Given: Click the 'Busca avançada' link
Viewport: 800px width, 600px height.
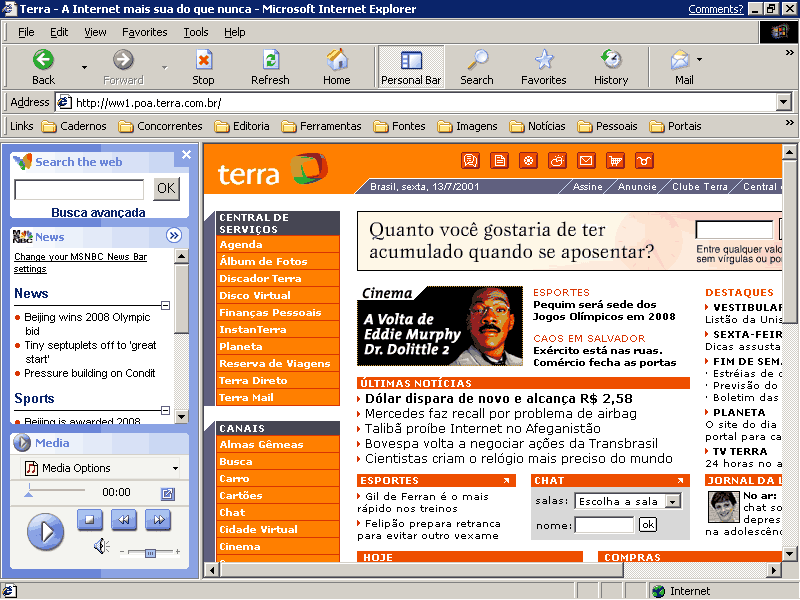Looking at the screenshot, I should [x=98, y=212].
